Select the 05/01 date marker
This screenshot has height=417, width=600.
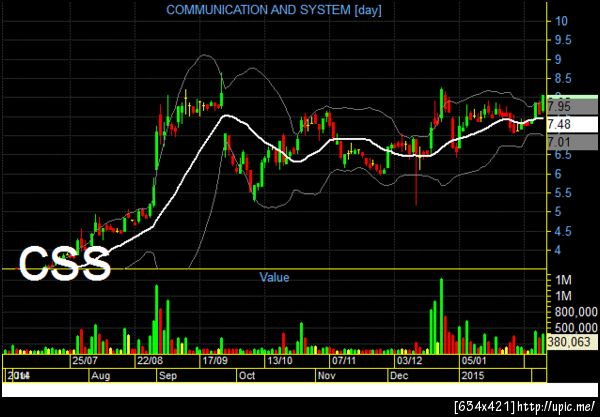[474, 360]
